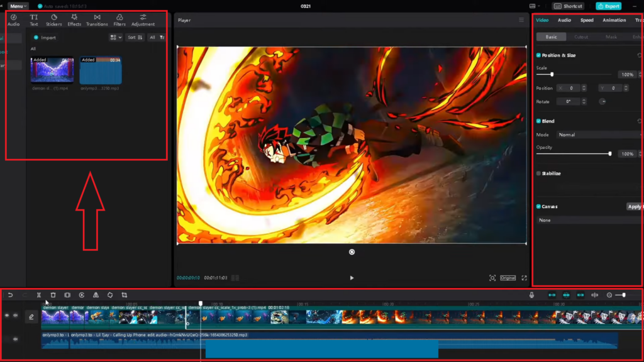Viewport: 644px width, 362px height.
Task: Select the Stickers panel icon
Action: (x=54, y=19)
